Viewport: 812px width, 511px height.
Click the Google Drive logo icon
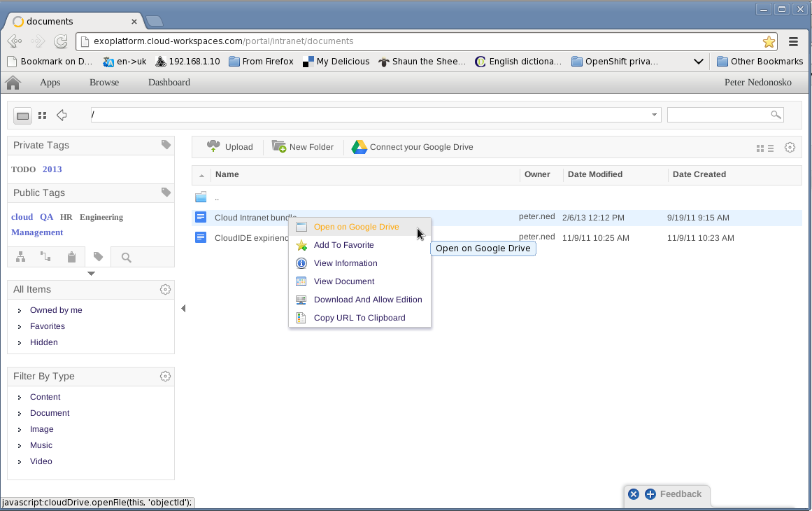[359, 147]
